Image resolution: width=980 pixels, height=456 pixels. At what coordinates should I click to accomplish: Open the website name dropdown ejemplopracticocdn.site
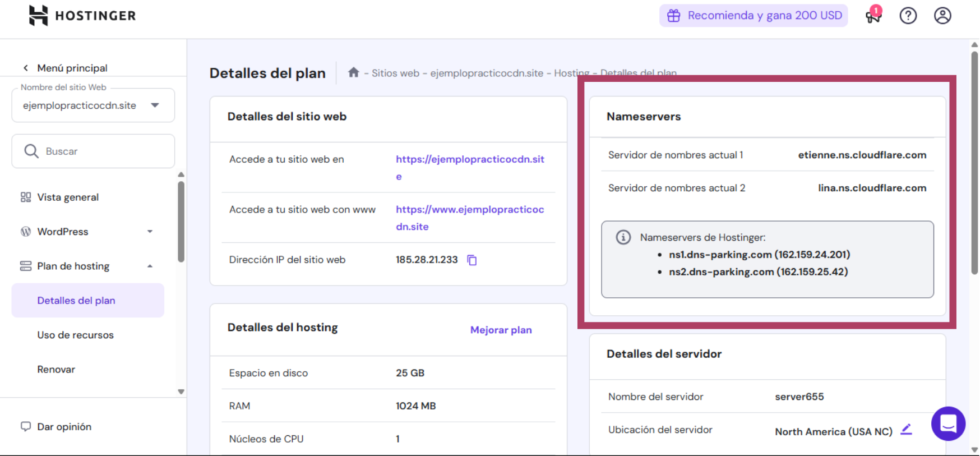click(x=93, y=105)
